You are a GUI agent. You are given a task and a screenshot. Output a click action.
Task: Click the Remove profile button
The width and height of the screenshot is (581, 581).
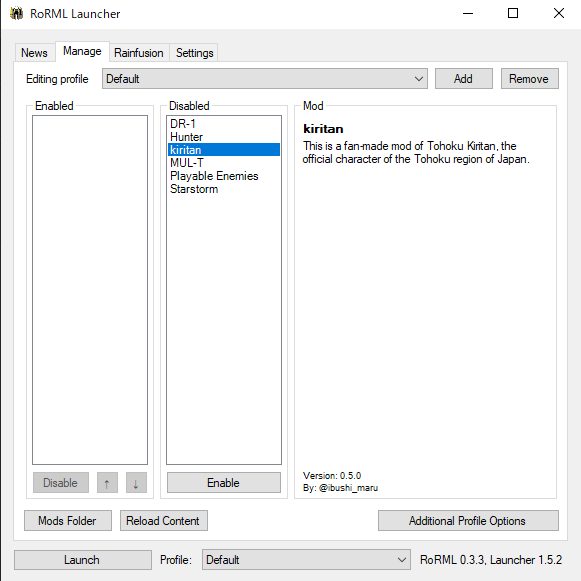tap(529, 79)
